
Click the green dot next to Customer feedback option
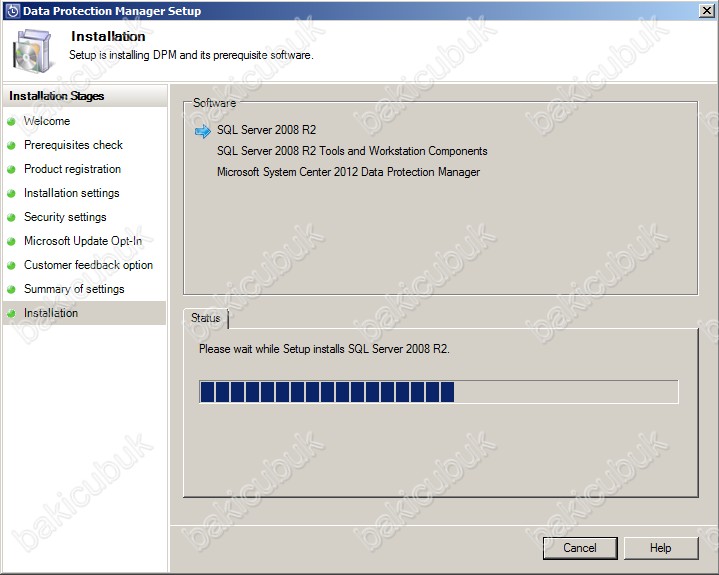point(11,265)
